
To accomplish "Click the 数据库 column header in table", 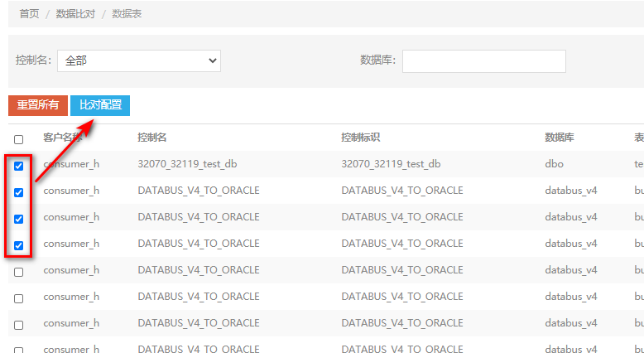I will tap(560, 138).
